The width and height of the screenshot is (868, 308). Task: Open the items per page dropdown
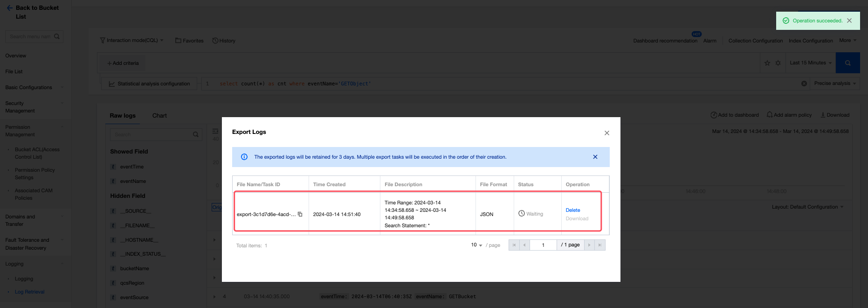click(476, 245)
